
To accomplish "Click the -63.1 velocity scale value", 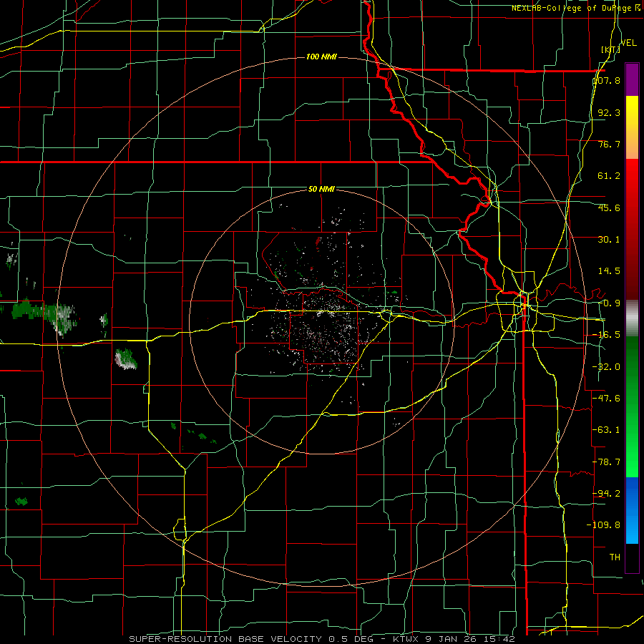I will pyautogui.click(x=606, y=430).
